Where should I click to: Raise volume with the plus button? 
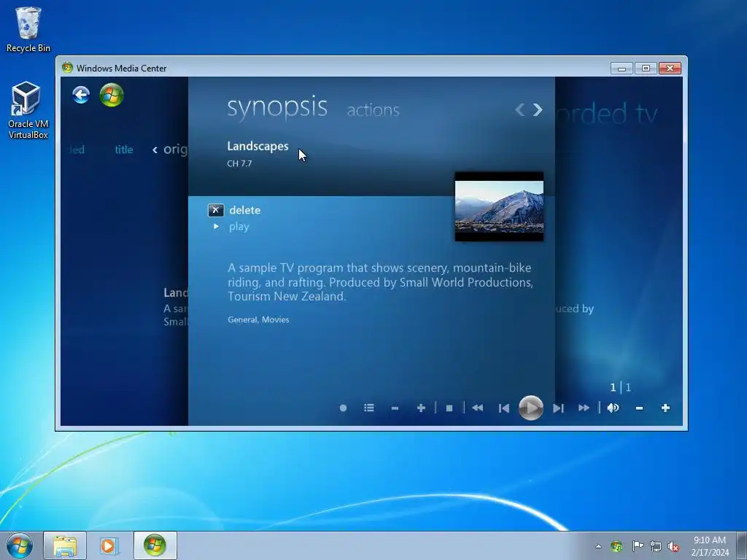[665, 408]
